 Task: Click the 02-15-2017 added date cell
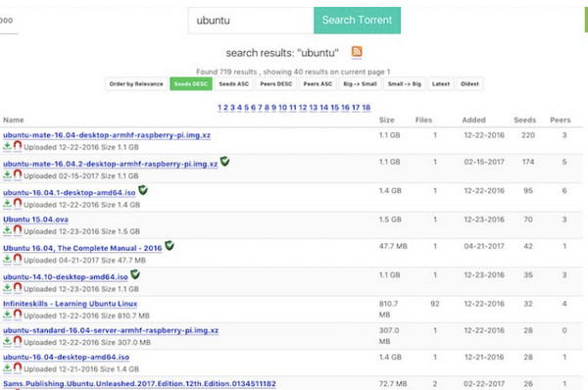pos(484,162)
